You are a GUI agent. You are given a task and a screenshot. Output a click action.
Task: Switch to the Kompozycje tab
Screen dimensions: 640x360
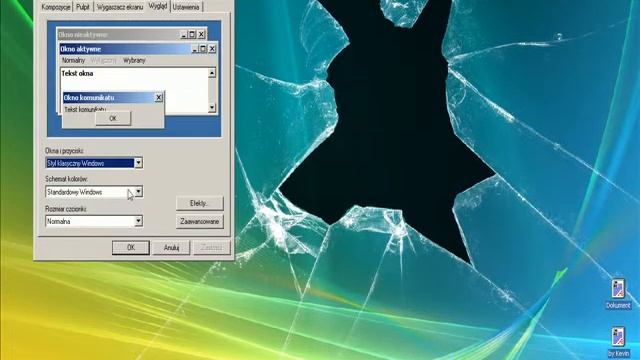pyautogui.click(x=56, y=7)
